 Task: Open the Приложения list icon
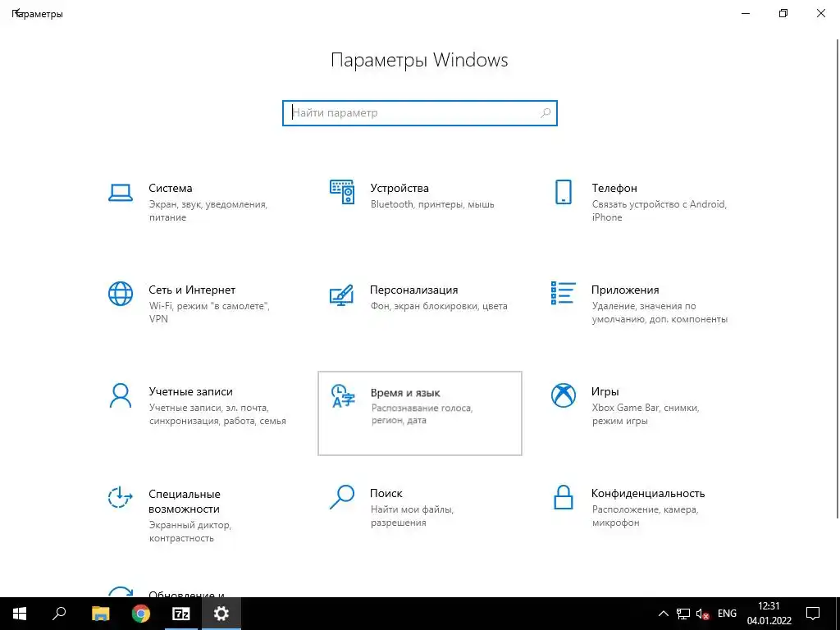click(563, 293)
